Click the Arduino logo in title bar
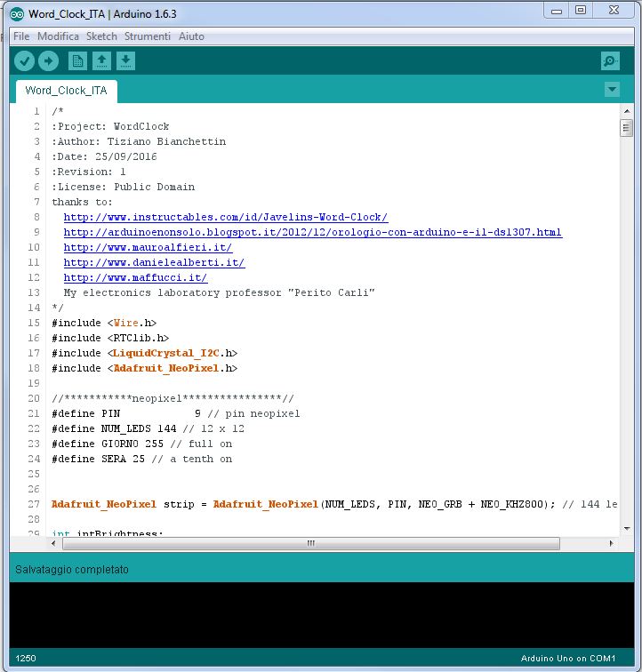This screenshot has width=642, height=672. [17, 14]
